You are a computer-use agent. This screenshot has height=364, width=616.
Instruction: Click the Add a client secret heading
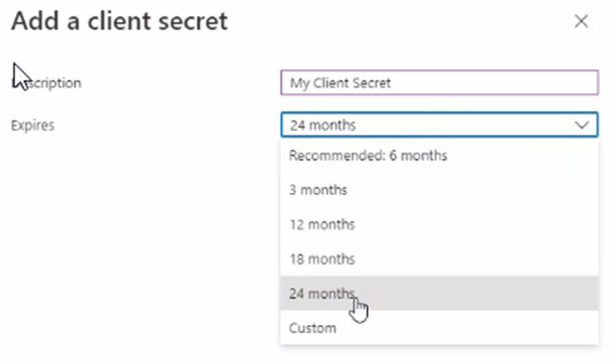point(120,21)
